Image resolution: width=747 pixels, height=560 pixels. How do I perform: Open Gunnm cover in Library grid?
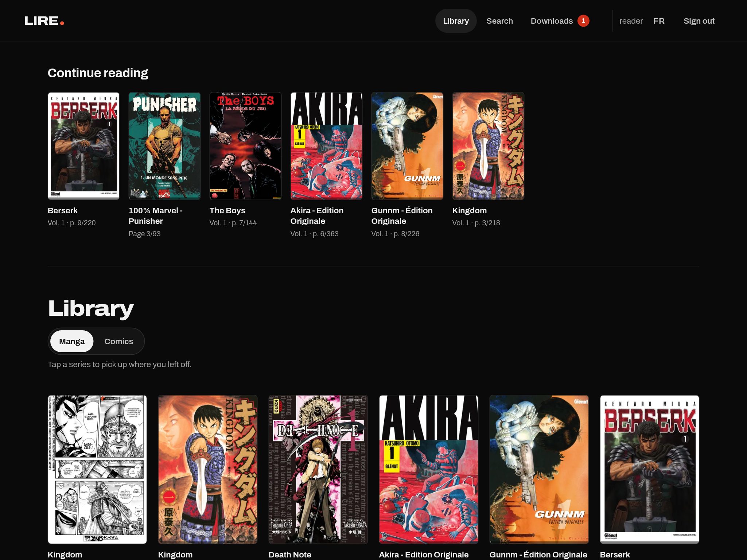[x=539, y=470]
